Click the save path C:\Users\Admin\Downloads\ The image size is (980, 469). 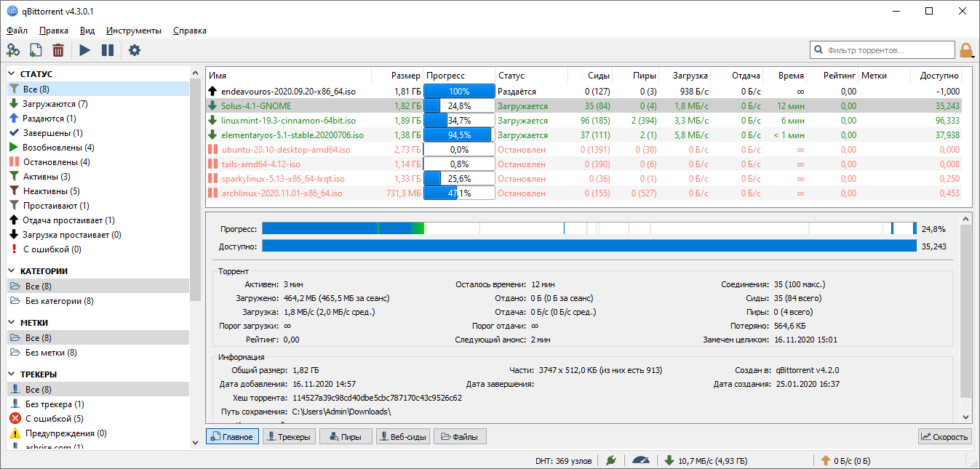[x=342, y=412]
